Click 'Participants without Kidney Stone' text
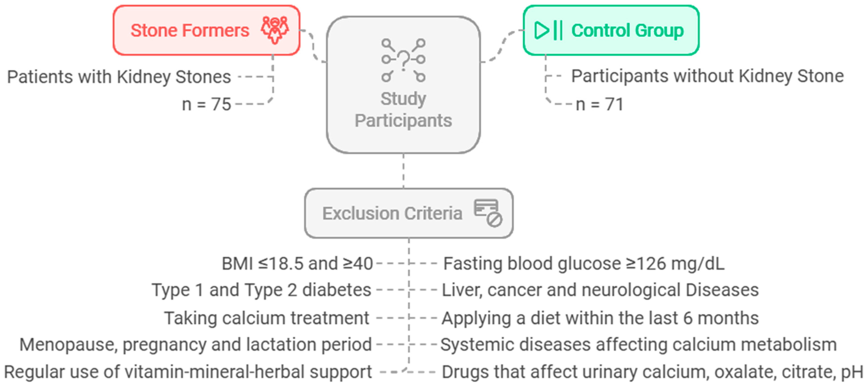Viewport: 868px width, 386px height. pyautogui.click(x=708, y=76)
